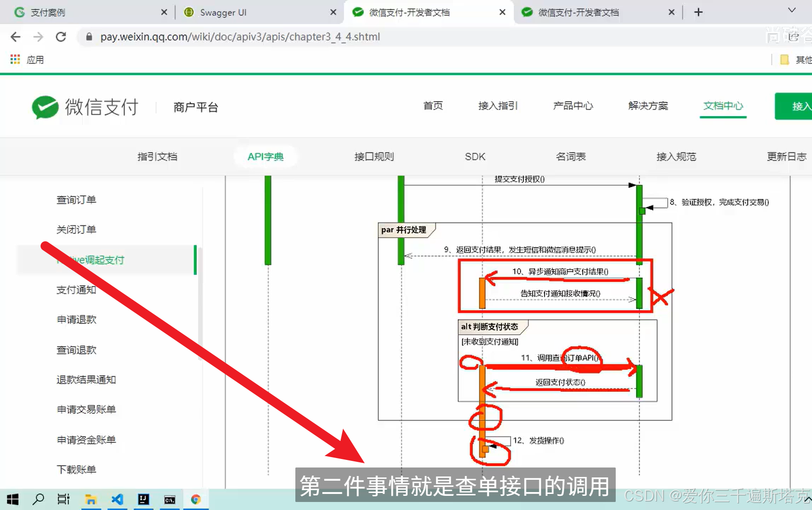Select the 接口规则 sub-tab

[374, 157]
